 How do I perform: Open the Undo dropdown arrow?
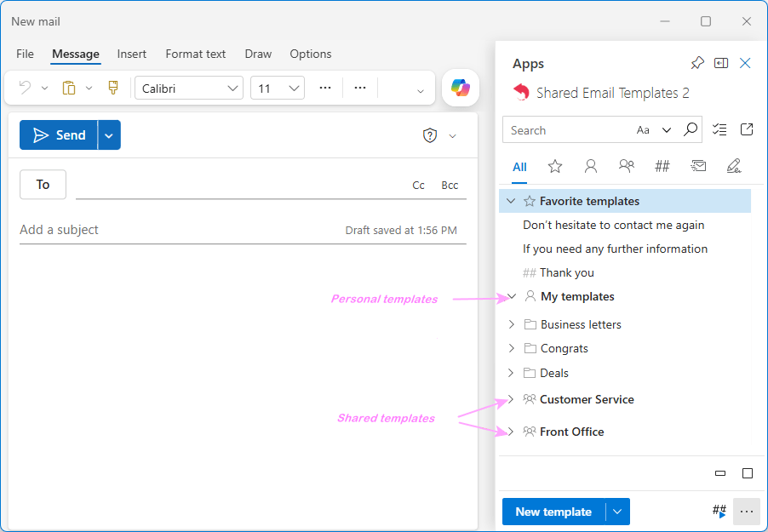tap(44, 89)
